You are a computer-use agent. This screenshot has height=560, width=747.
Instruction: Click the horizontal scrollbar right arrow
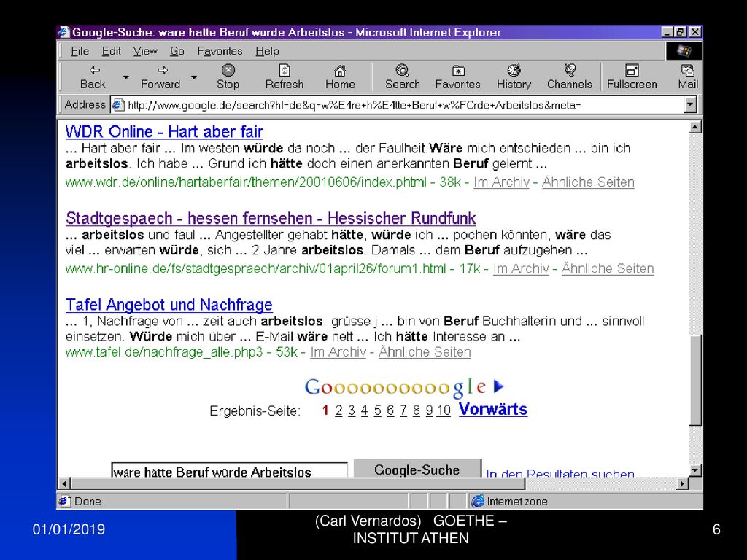[683, 483]
